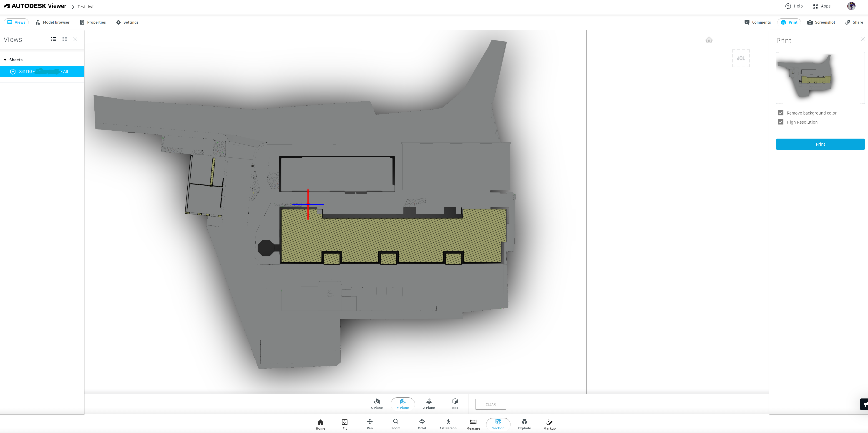The height and width of the screenshot is (433, 868).
Task: Activate the Explode tool
Action: click(x=524, y=424)
